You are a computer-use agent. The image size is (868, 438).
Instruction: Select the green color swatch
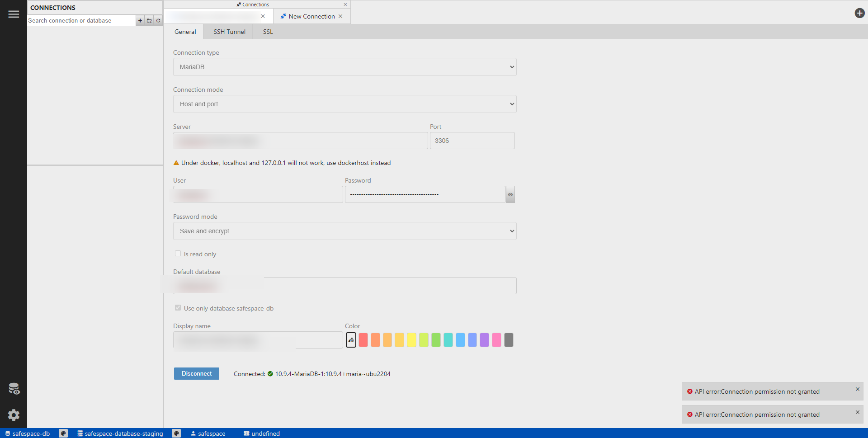(x=436, y=340)
